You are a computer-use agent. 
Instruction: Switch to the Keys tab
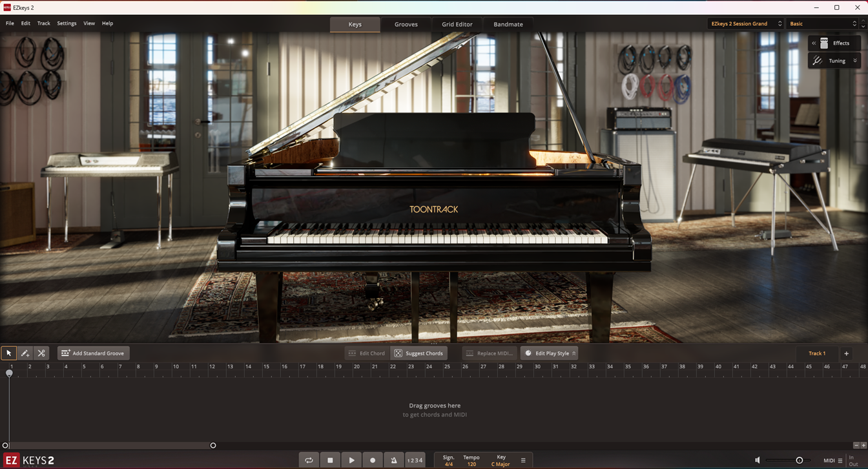(x=355, y=24)
